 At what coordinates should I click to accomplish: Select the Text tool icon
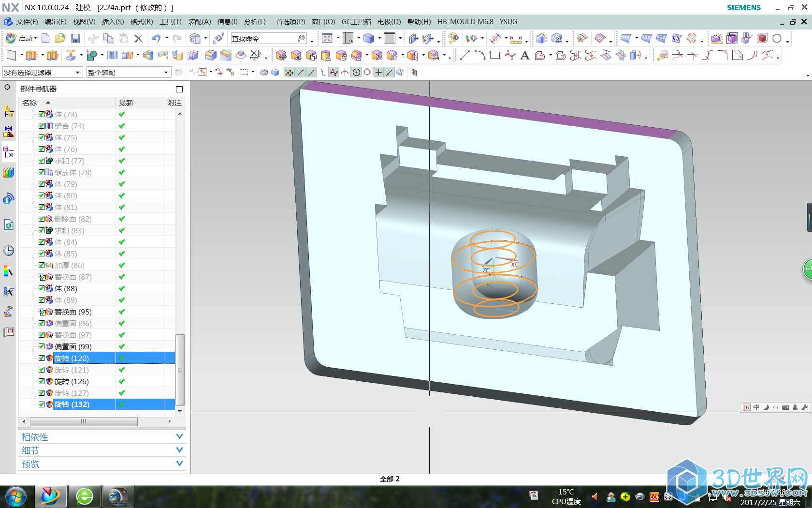pos(525,55)
